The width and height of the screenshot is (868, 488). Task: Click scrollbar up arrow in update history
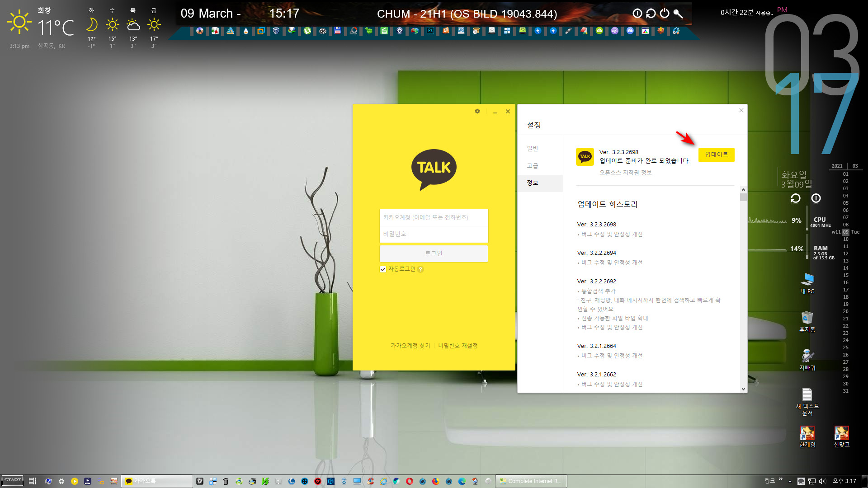[x=743, y=190]
